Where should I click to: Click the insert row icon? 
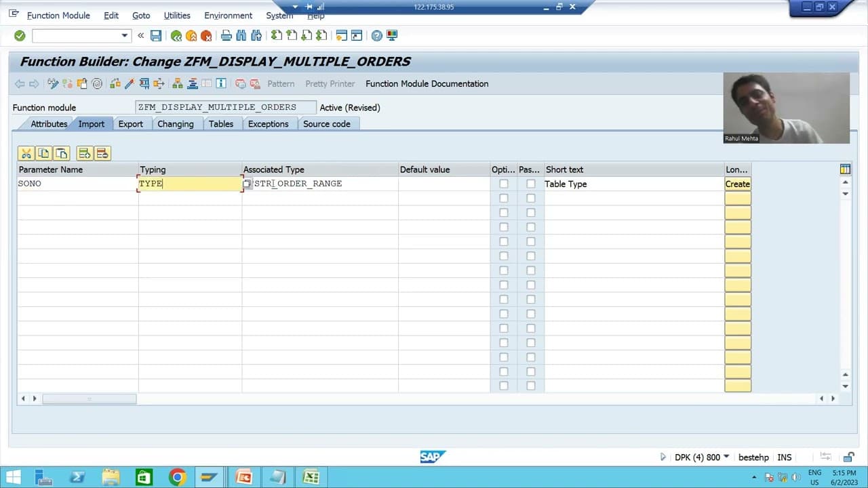click(x=85, y=153)
